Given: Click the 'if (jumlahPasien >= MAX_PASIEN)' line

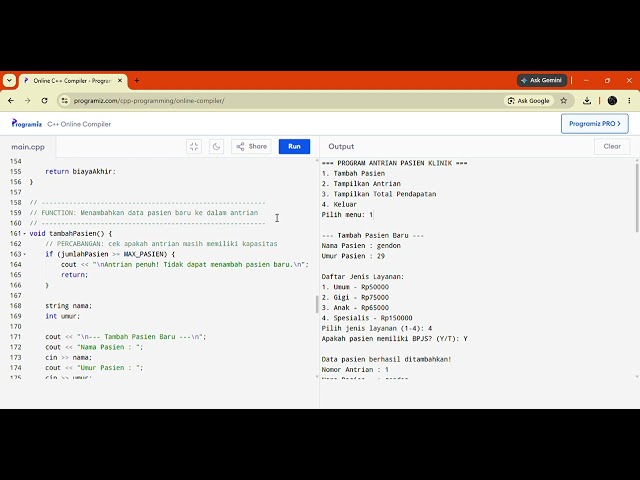Looking at the screenshot, I should [x=110, y=254].
